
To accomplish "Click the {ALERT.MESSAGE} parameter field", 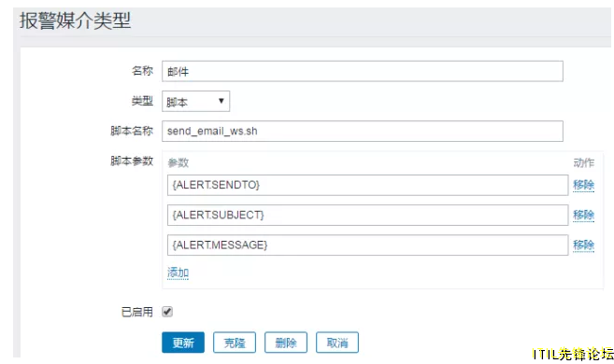I will tap(367, 245).
